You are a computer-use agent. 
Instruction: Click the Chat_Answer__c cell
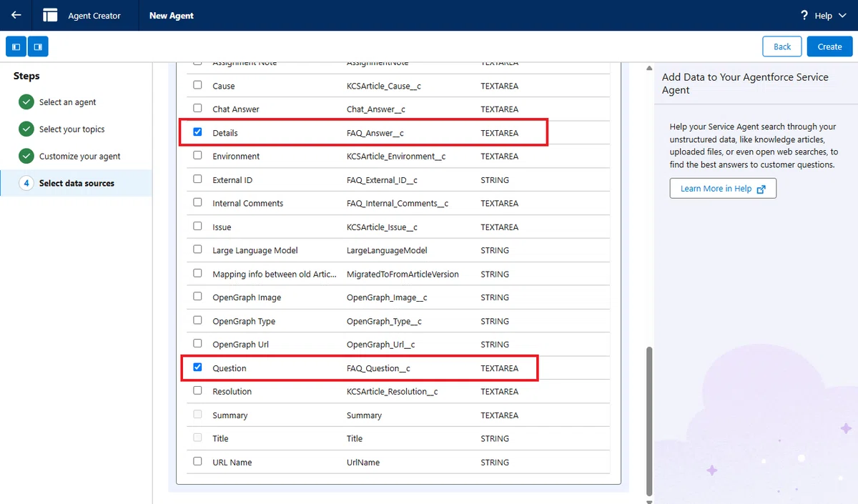pos(376,109)
